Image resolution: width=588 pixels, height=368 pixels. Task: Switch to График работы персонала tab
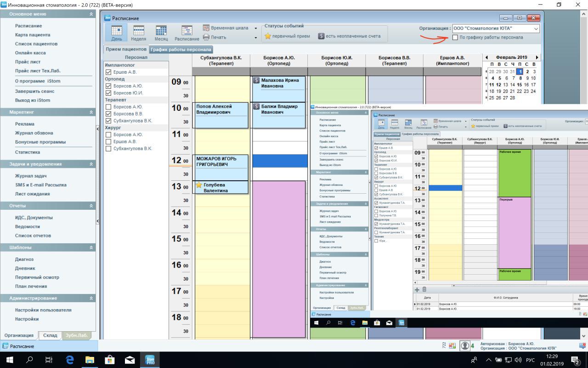181,49
